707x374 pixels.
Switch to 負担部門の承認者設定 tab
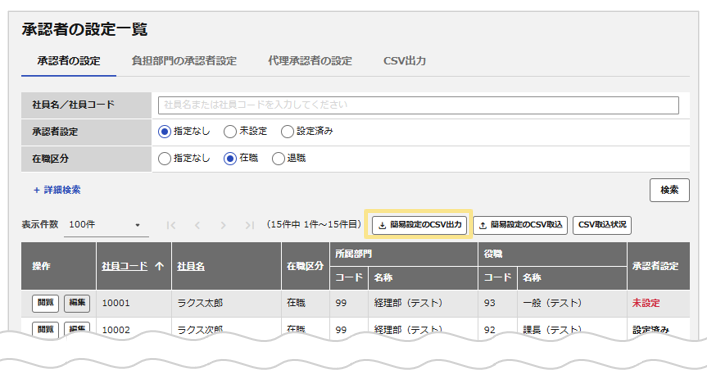coord(184,61)
